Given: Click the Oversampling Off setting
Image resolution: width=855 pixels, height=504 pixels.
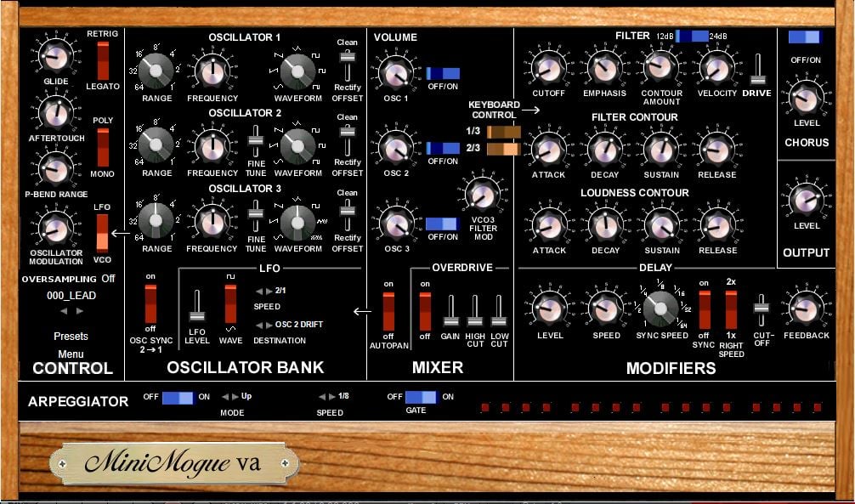Looking at the screenshot, I should pyautogui.click(x=108, y=279).
